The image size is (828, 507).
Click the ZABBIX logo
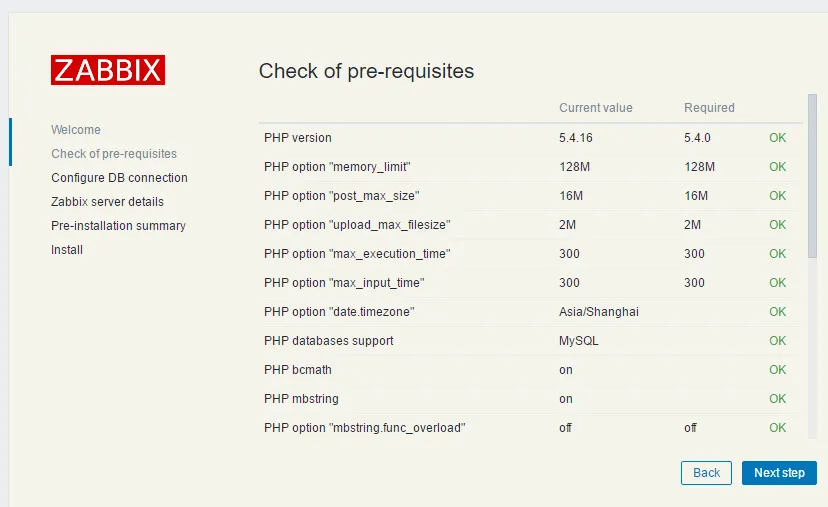click(x=108, y=70)
